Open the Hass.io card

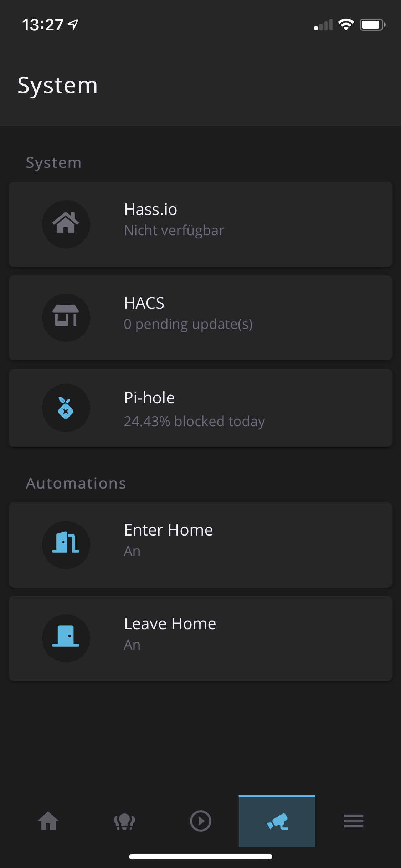(200, 224)
